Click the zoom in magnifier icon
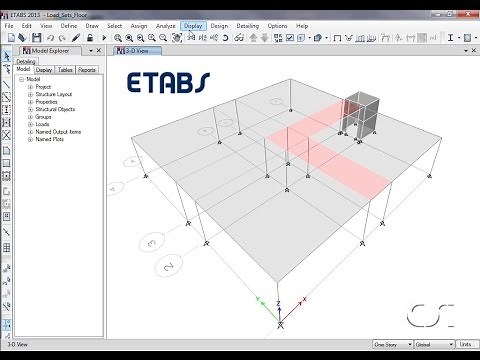480x360 pixels. (x=152, y=38)
